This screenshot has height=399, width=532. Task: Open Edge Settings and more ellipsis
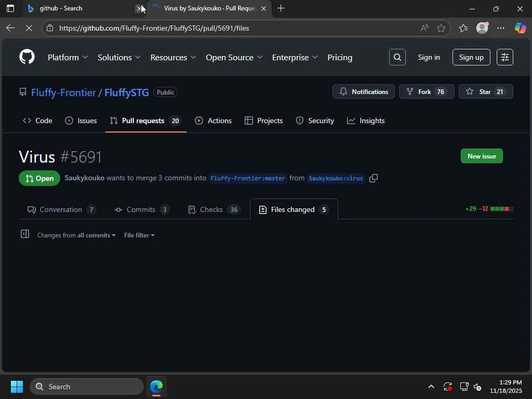tap(501, 28)
